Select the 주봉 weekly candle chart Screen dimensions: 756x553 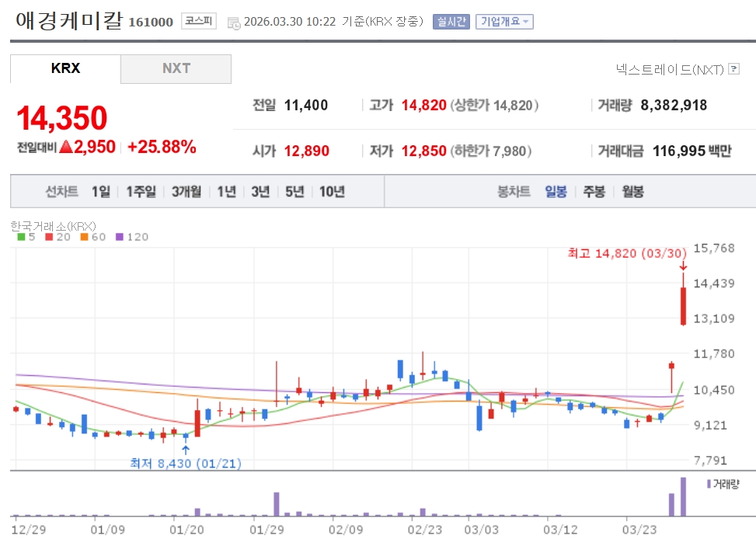594,191
